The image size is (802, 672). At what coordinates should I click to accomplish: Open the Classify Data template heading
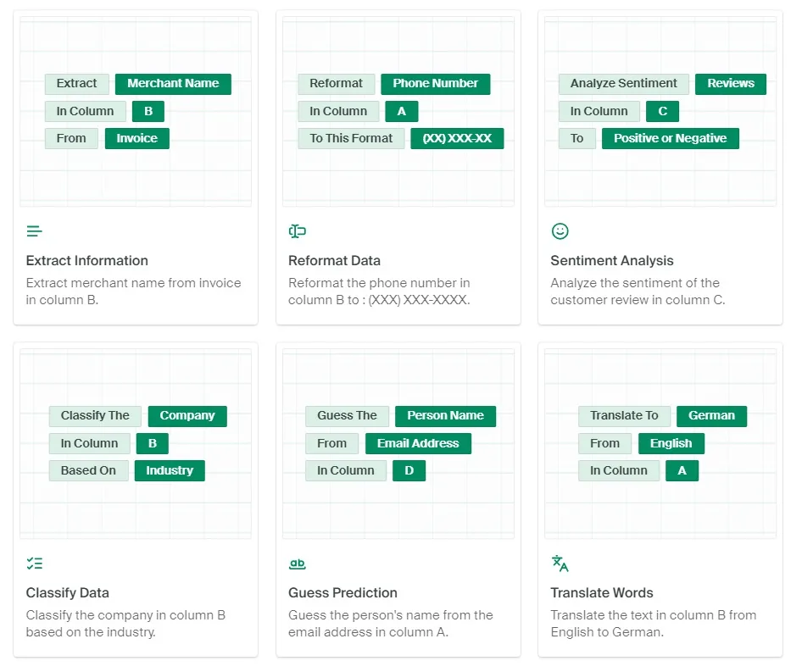click(x=68, y=592)
